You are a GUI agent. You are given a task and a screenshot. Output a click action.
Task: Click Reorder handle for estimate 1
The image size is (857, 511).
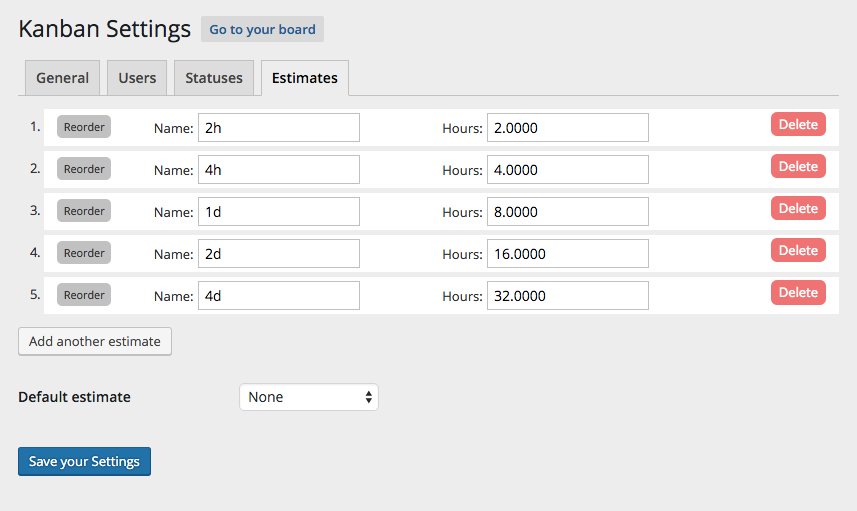click(x=84, y=127)
